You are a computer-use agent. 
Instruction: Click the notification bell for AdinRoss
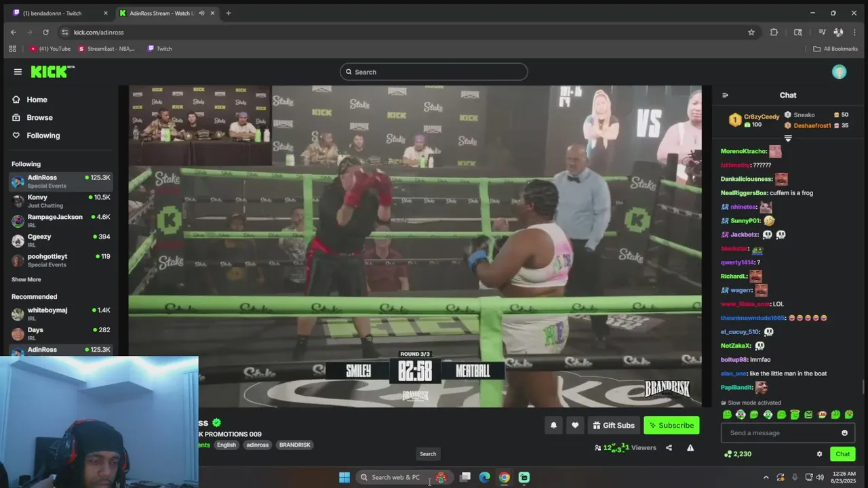click(x=553, y=426)
